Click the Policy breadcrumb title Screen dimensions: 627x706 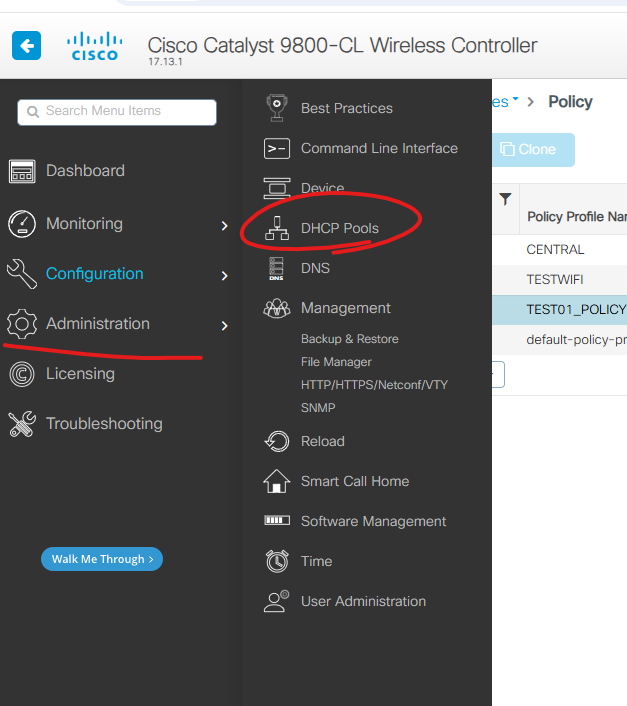(570, 102)
